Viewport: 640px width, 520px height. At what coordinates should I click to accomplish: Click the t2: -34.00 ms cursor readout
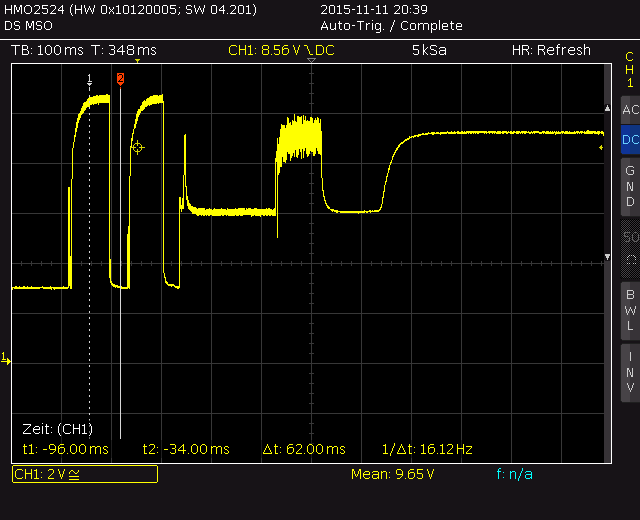186,449
